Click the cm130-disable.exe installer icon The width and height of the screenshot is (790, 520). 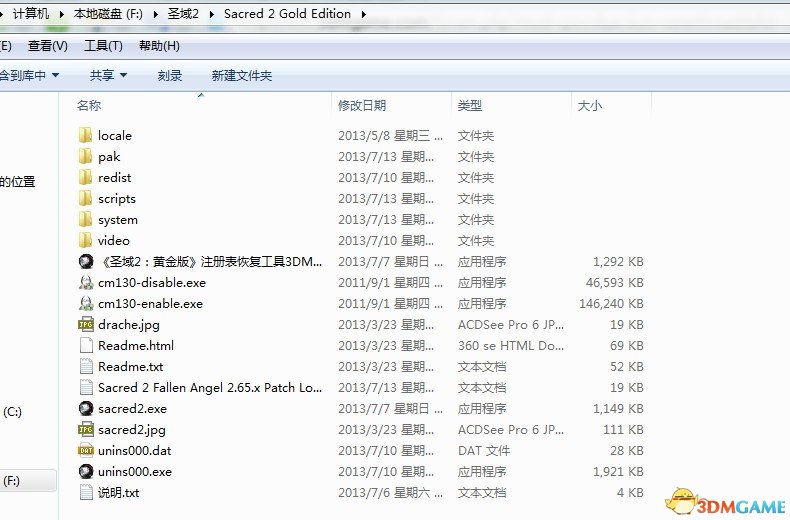click(x=86, y=282)
